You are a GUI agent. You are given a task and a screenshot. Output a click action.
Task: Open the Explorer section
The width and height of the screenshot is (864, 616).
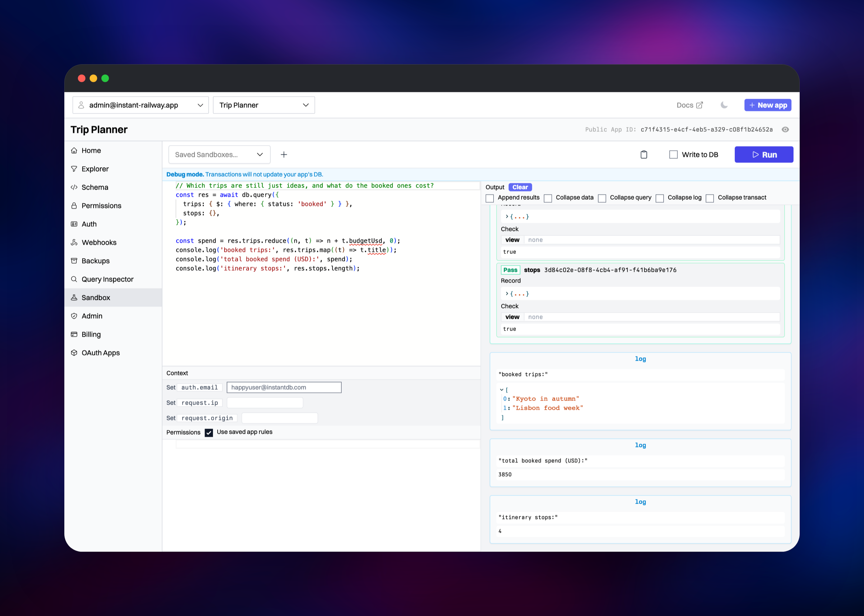pos(113,169)
